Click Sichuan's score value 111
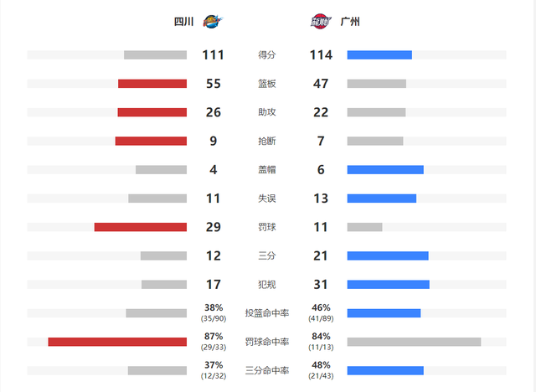The height and width of the screenshot is (392, 536). click(213, 55)
